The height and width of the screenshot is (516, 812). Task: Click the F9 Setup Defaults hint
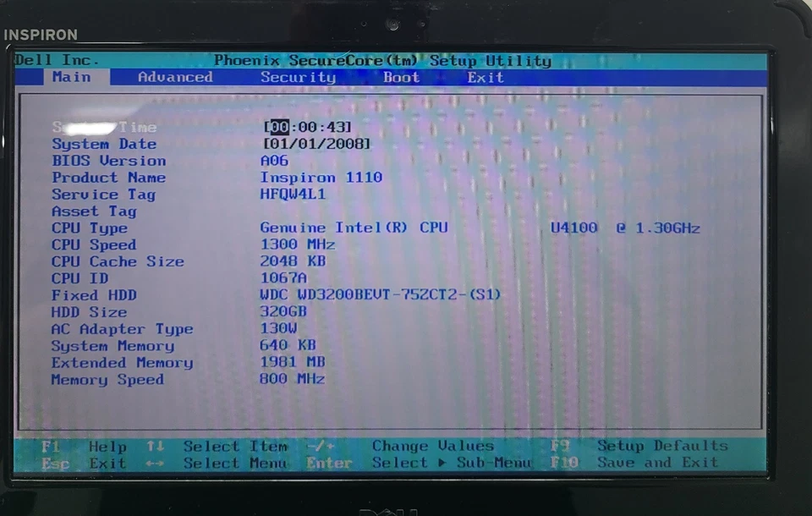(639, 446)
